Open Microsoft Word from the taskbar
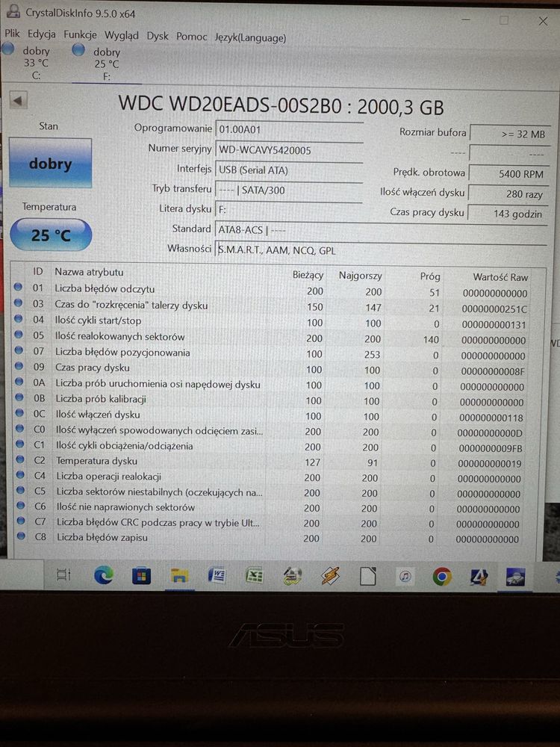 click(x=217, y=576)
